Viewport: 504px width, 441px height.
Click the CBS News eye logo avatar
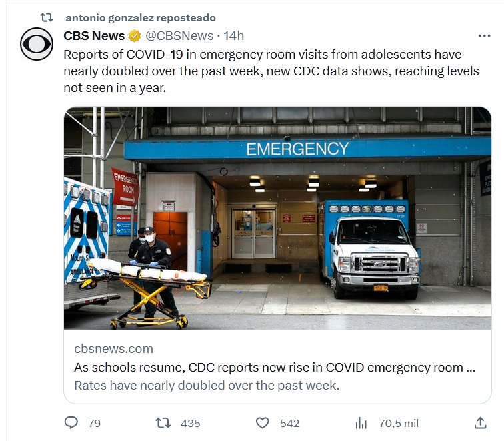37,45
